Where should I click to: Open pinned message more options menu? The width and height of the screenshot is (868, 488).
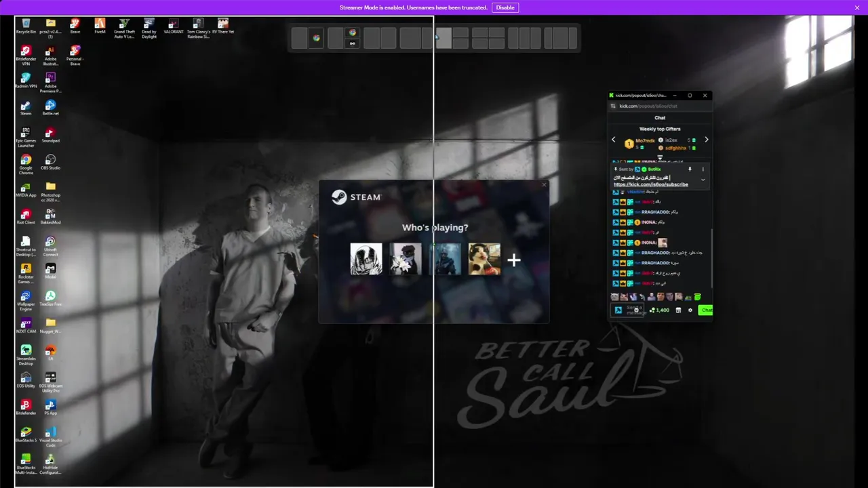click(x=703, y=169)
